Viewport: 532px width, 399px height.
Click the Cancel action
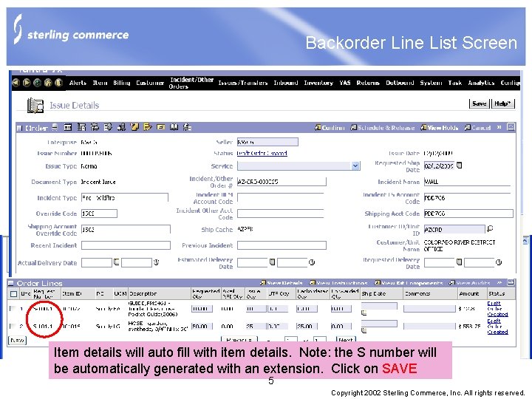click(478, 128)
